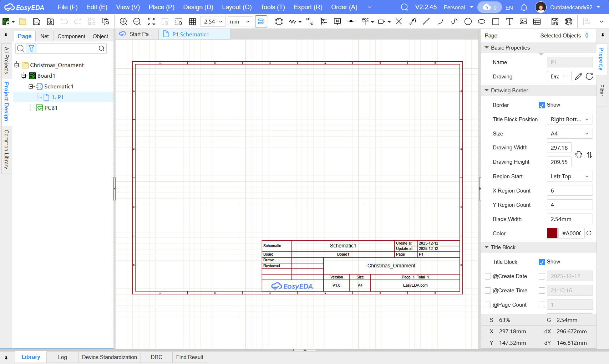This screenshot has height=364, width=609.
Task: Click the filter funnel icon in left panel
Action: 31,48
